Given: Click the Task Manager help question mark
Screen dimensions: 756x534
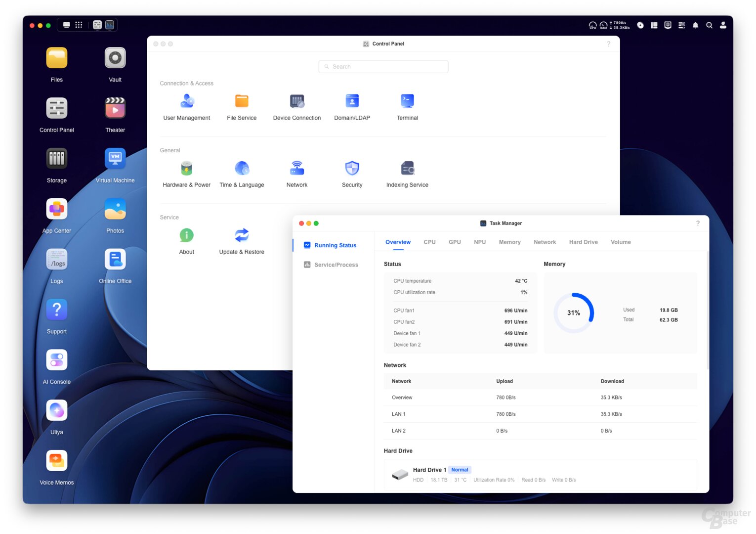Looking at the screenshot, I should click(698, 223).
